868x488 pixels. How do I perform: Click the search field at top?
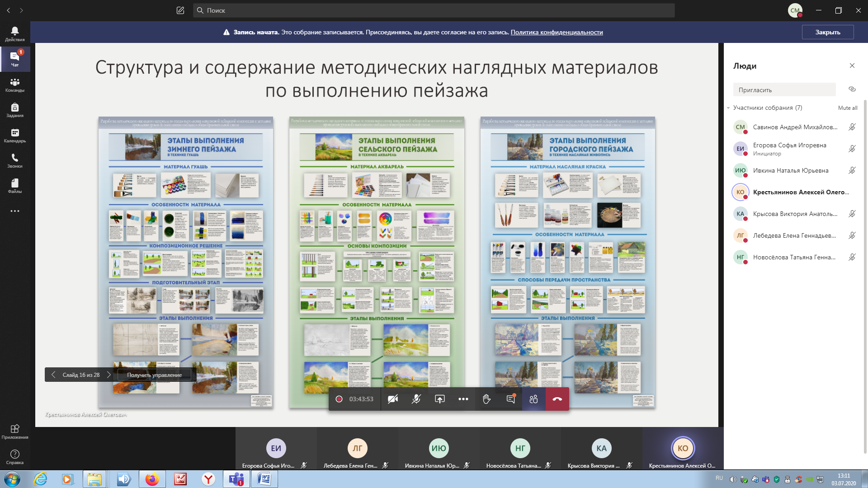[434, 10]
